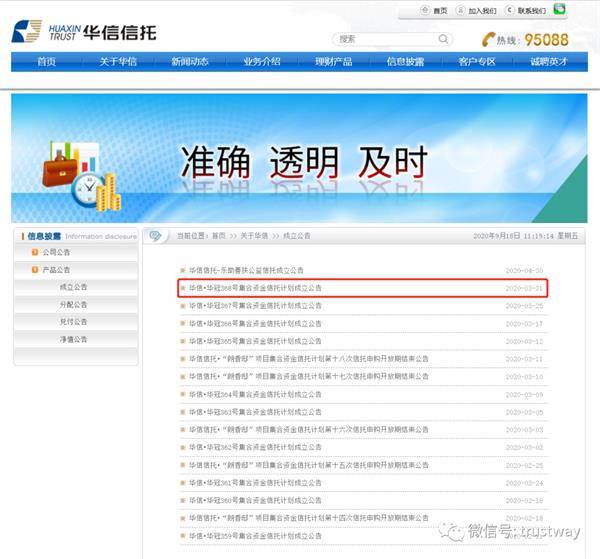Open the 华冠360号 trust announcement
The width and height of the screenshot is (600, 559).
(255, 500)
